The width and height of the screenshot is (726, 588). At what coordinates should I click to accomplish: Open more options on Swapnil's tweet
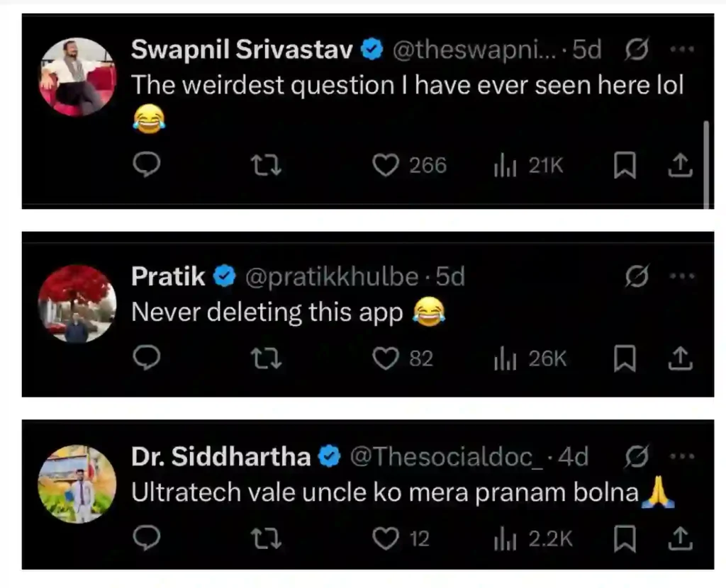coord(682,49)
